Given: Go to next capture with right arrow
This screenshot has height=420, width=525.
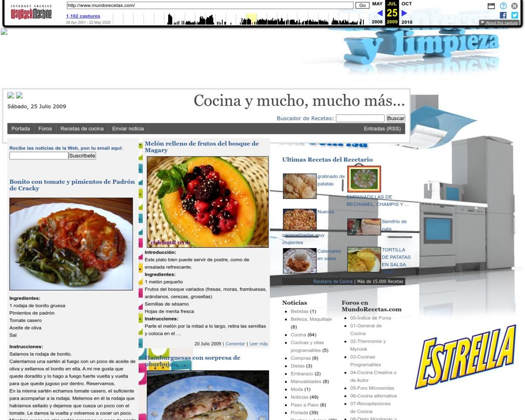Looking at the screenshot, I should coord(404,13).
